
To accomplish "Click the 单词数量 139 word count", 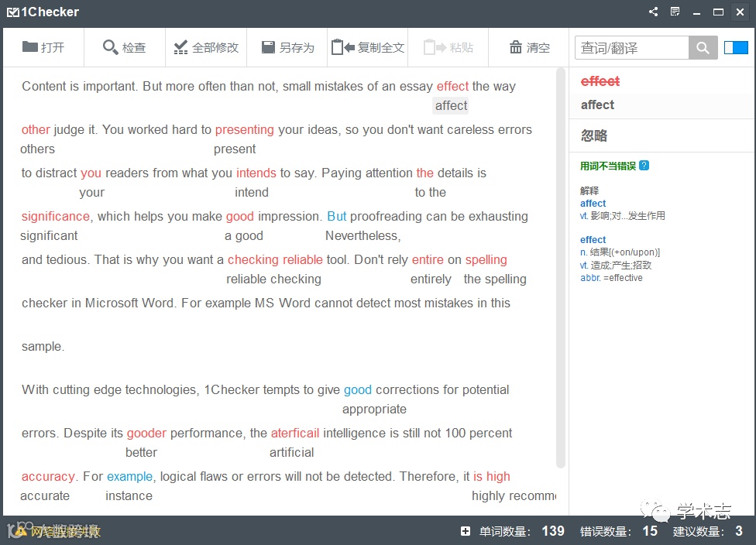I will (x=521, y=531).
